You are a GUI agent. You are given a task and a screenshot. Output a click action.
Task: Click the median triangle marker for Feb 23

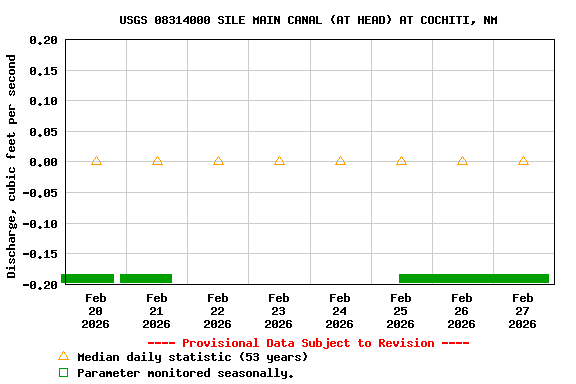point(279,161)
